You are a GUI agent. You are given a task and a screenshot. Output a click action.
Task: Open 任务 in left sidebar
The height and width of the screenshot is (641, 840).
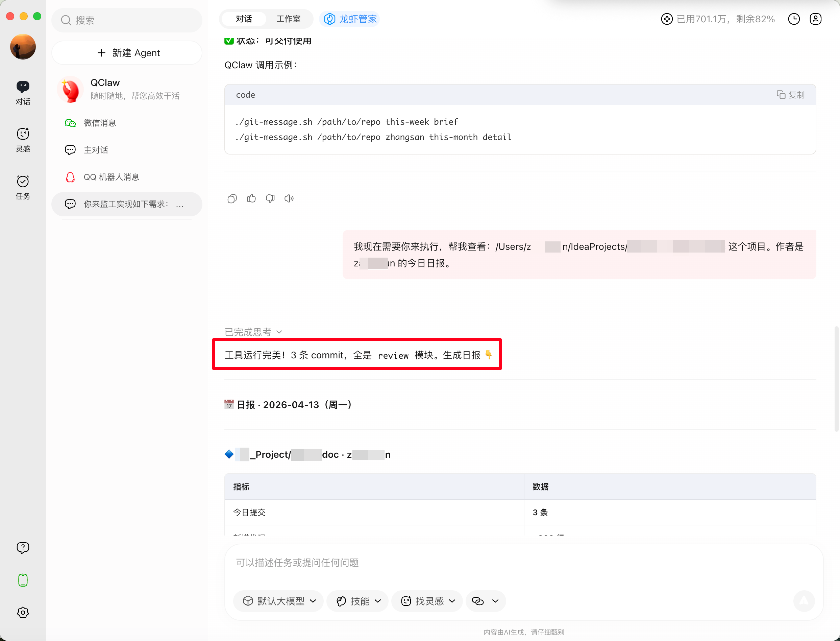(23, 187)
